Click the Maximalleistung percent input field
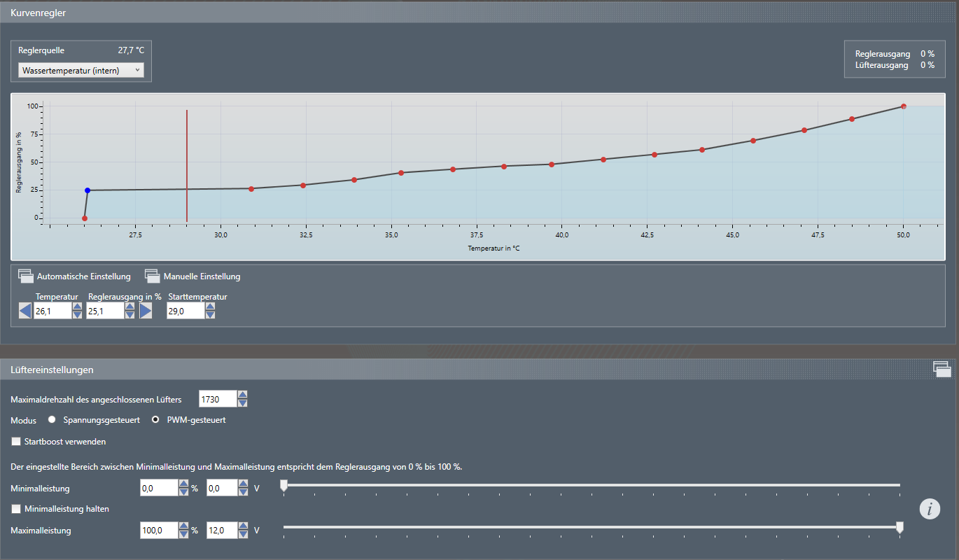This screenshot has height=560, width=959. point(159,531)
